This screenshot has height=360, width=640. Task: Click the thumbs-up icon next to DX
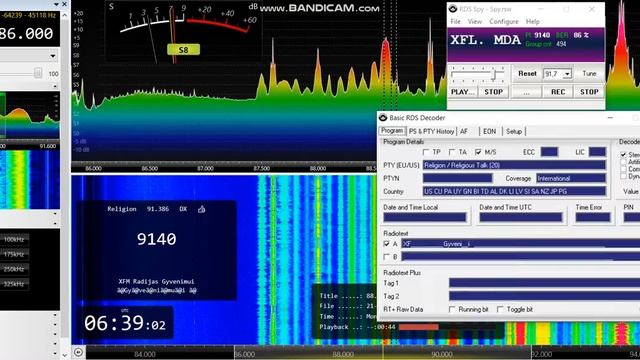click(x=201, y=209)
